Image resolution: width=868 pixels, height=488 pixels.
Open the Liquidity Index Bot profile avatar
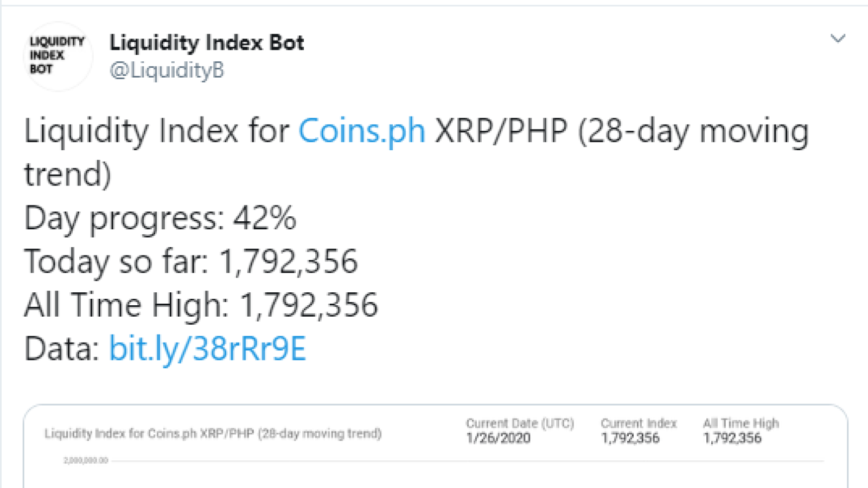(x=58, y=56)
